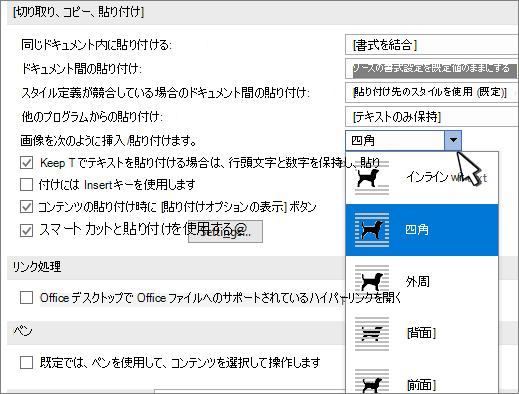The image size is (519, 394).
Task: Click the 画像を次のように挿入/貼り付けます label
Action: [108, 141]
